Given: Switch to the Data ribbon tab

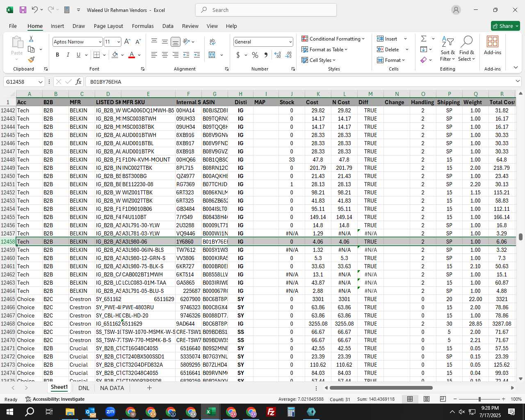Looking at the screenshot, I should point(168,26).
